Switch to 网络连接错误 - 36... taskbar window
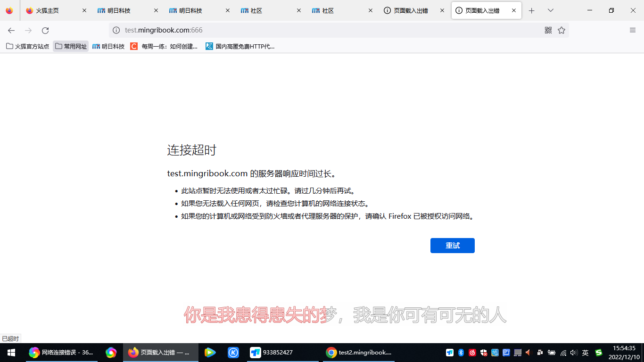This screenshot has height=362, width=644. click(x=62, y=353)
